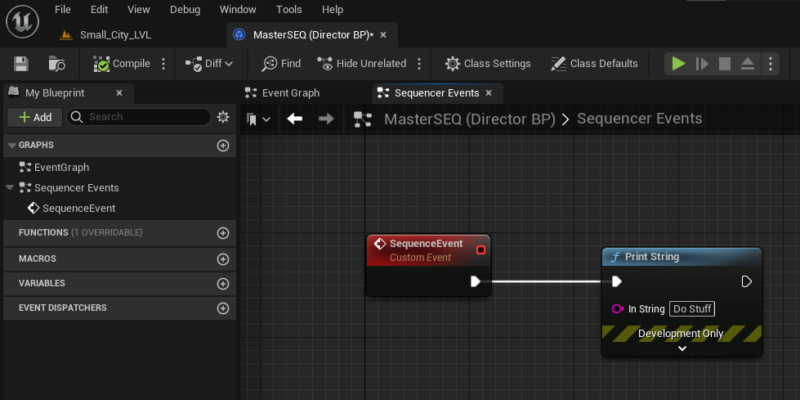Play the level with green play button
Image resolution: width=800 pixels, height=400 pixels.
[678, 64]
